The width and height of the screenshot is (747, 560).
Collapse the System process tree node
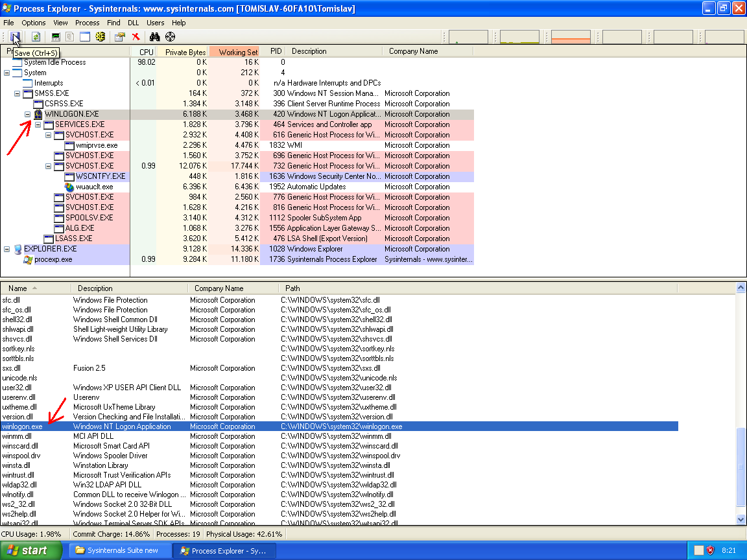pyautogui.click(x=6, y=73)
